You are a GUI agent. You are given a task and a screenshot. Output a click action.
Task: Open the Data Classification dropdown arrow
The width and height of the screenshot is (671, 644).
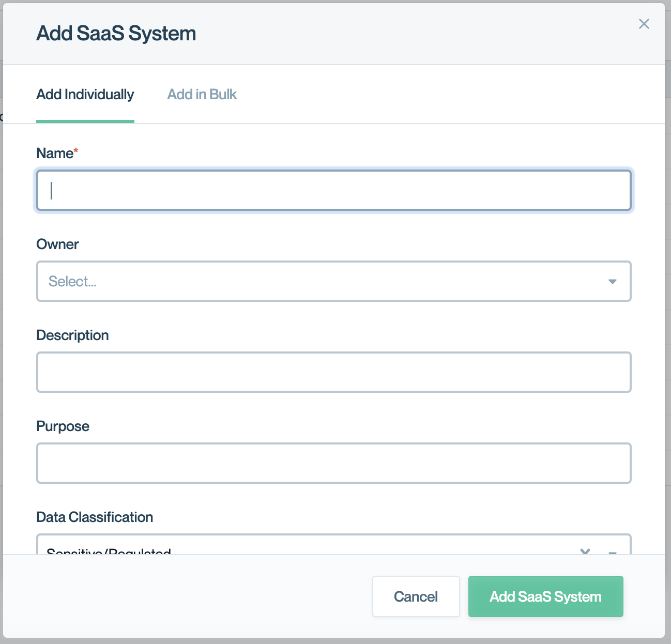(x=613, y=551)
